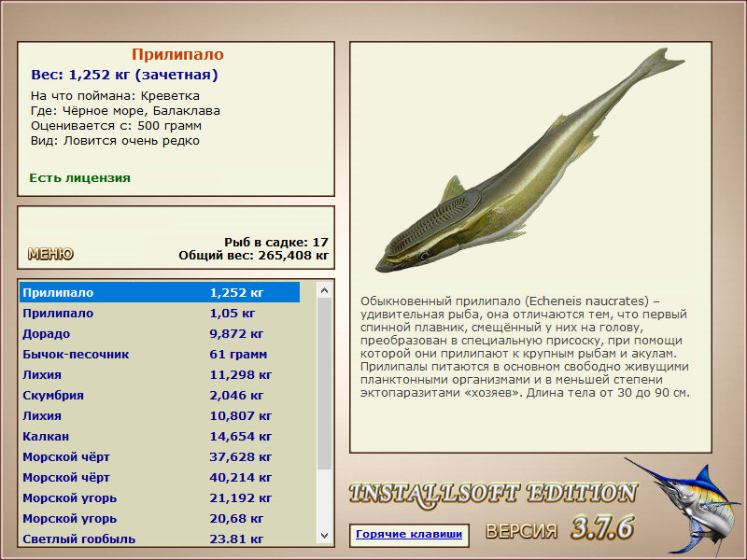Select the Светлый горбыль 23,81 кг row

click(x=160, y=538)
